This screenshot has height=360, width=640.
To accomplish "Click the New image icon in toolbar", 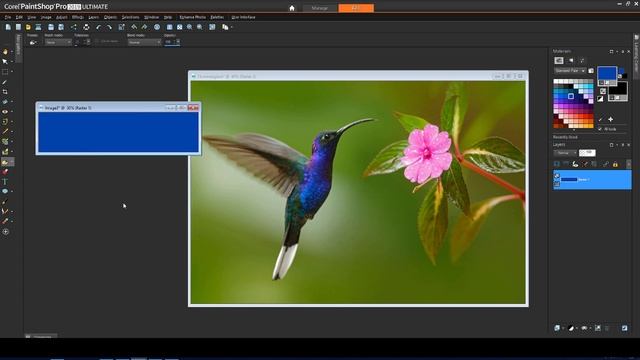I will 8,27.
